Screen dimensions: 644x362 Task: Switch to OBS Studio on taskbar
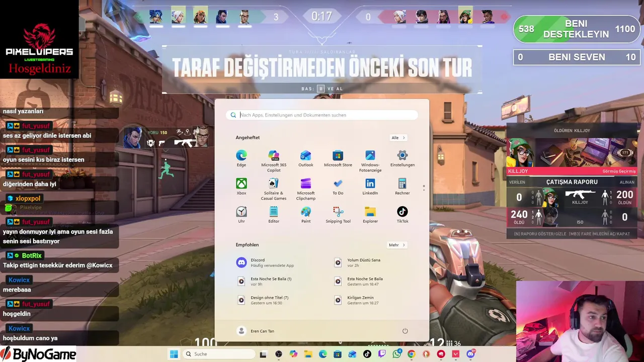(279, 354)
